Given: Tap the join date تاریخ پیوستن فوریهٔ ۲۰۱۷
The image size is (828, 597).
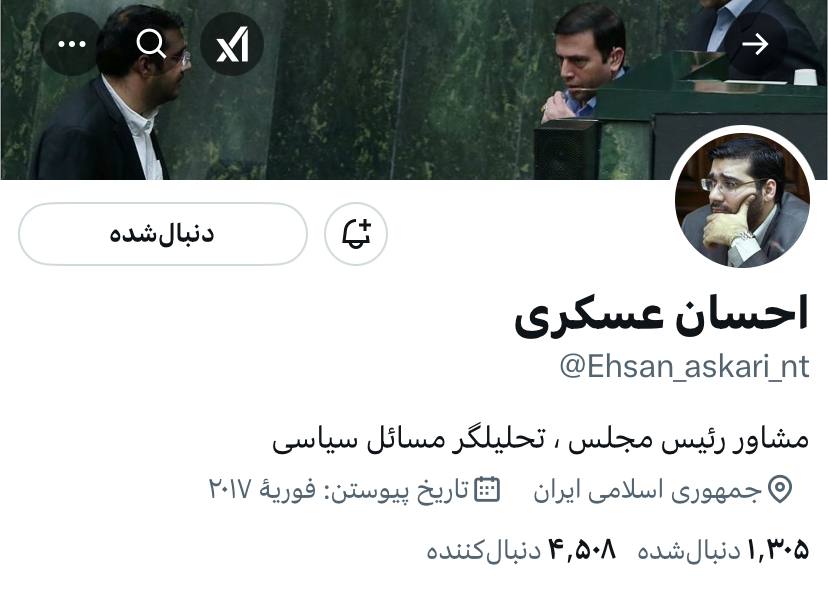Looking at the screenshot, I should pos(338,489).
